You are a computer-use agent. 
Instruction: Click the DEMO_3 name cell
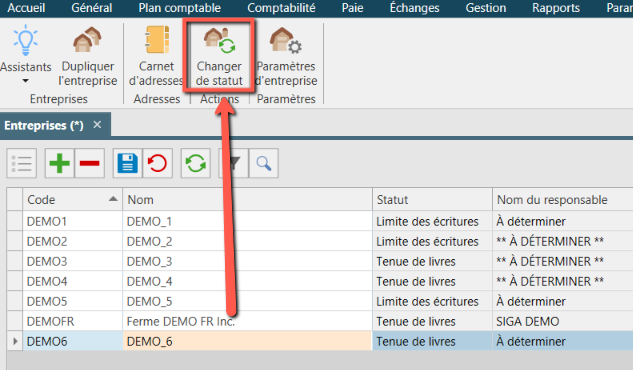pyautogui.click(x=247, y=261)
